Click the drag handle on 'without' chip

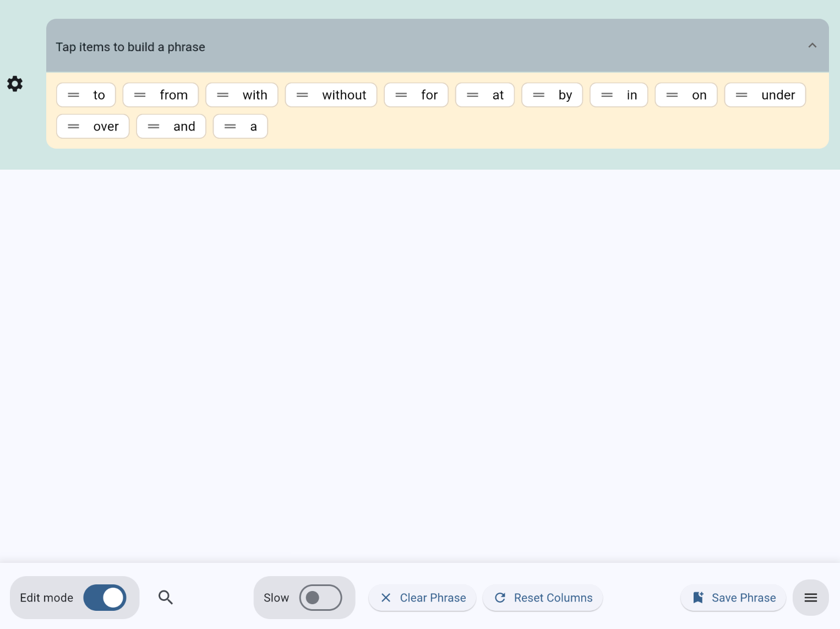(x=302, y=95)
